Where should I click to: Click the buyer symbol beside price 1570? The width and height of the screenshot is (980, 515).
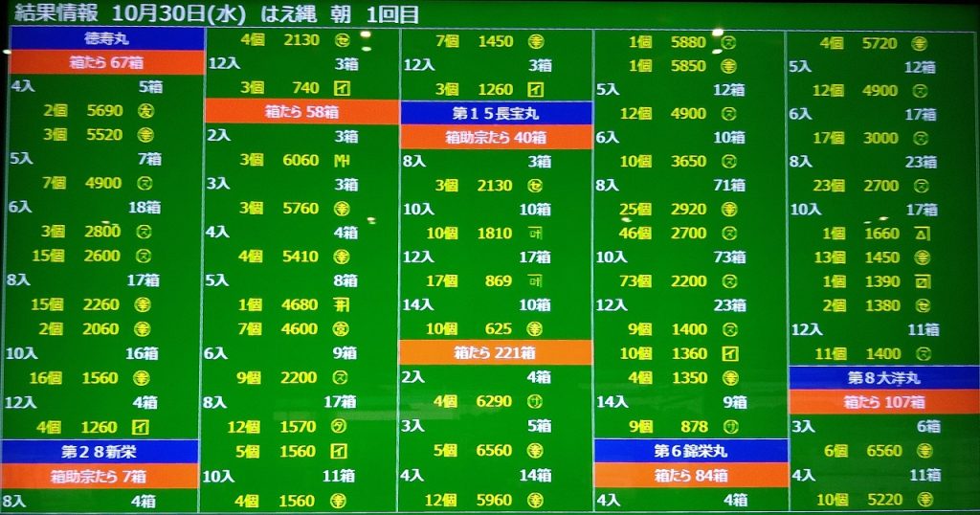point(340,427)
